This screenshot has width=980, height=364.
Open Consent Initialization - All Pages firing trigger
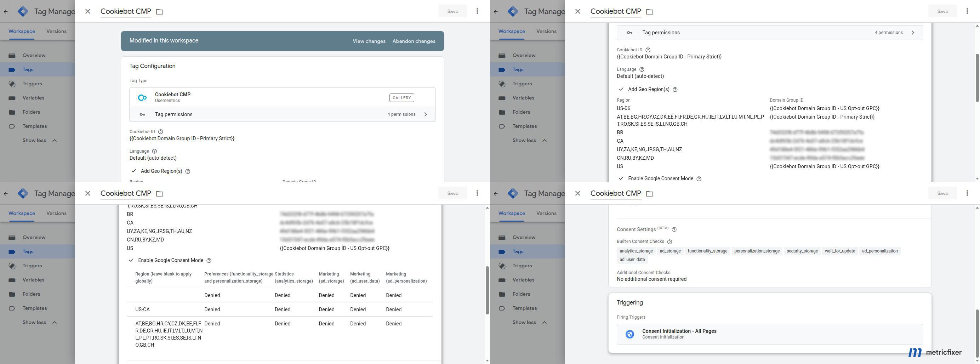[x=770, y=334]
